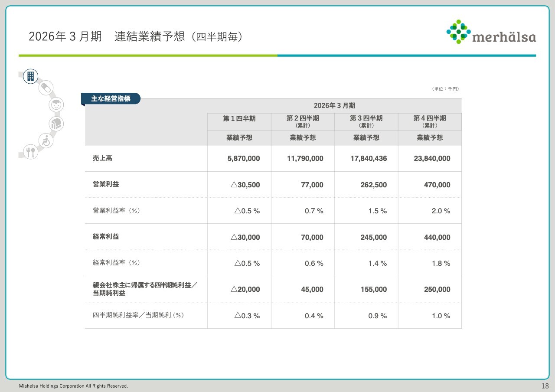
Task: Click the △0.3 % net margin cell
Action: (x=247, y=316)
